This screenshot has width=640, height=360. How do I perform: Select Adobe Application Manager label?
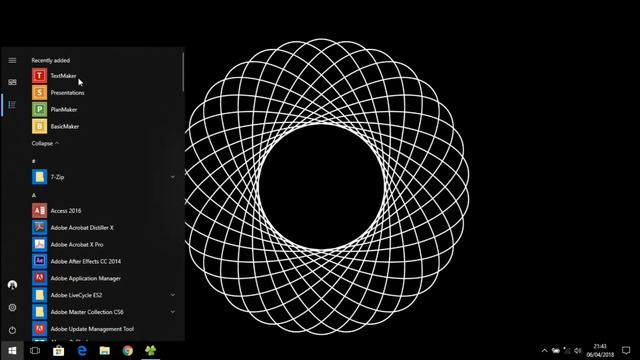tap(86, 278)
